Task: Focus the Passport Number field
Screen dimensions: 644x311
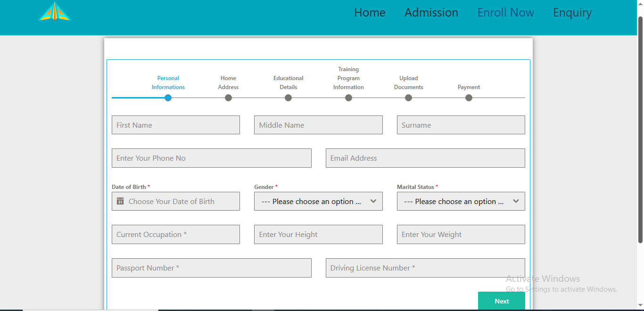Action: [x=212, y=268]
